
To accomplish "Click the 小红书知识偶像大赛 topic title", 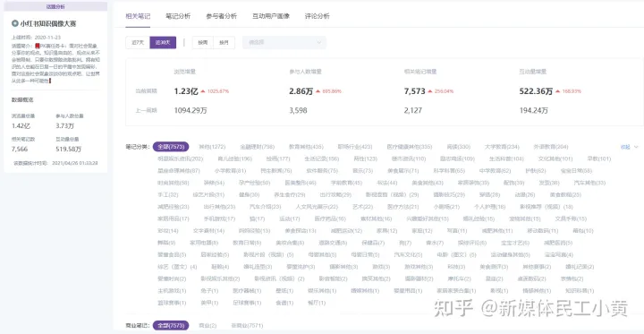I will point(48,23).
